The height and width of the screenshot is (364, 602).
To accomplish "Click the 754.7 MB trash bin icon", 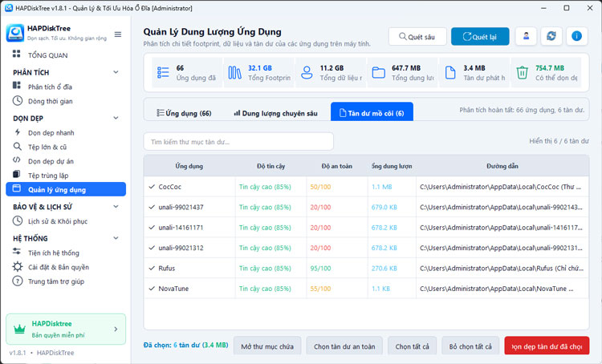I will coord(522,72).
